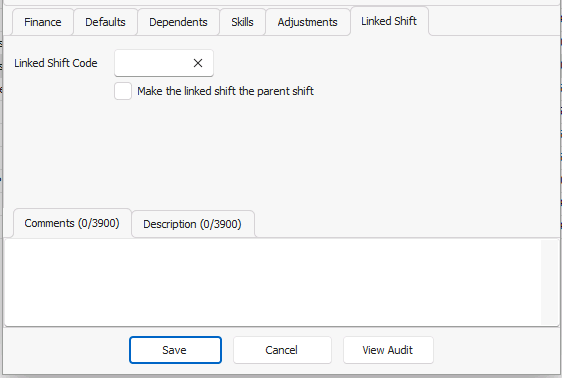This screenshot has height=378, width=562.
Task: Click the 'Linked Shift Code' label
Action: 56,63
